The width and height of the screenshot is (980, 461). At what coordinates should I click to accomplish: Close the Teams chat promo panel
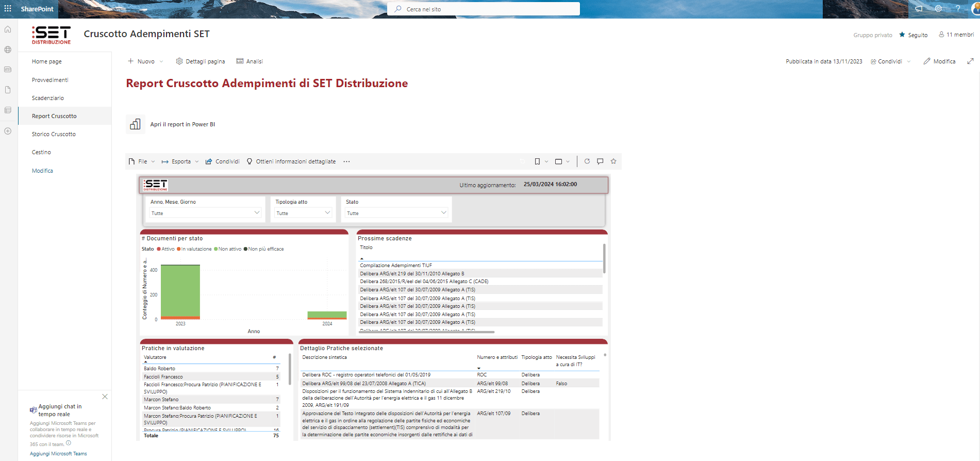(x=105, y=397)
